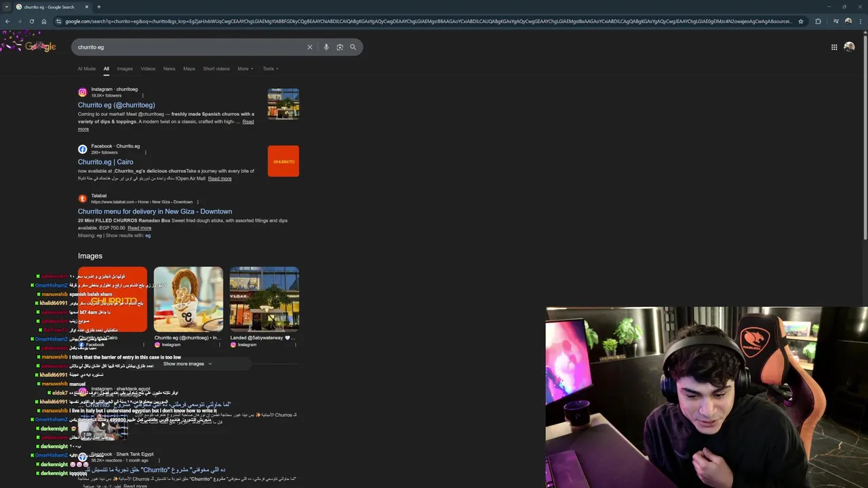Screen dimensions: 868x488
Task: Open the Chrome profile avatar in toolbar
Action: [848, 21]
